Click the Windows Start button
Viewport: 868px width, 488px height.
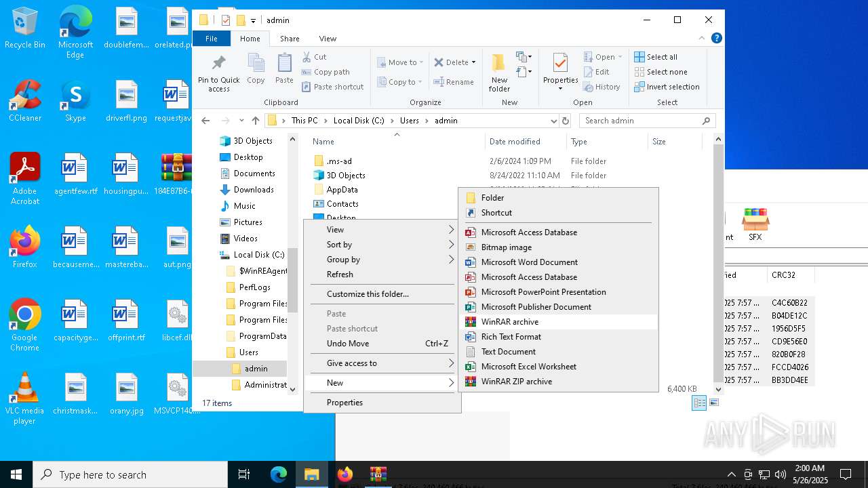(16, 474)
